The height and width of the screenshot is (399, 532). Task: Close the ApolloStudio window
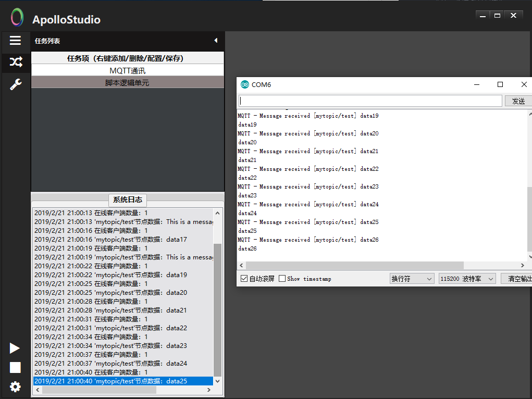(513, 16)
